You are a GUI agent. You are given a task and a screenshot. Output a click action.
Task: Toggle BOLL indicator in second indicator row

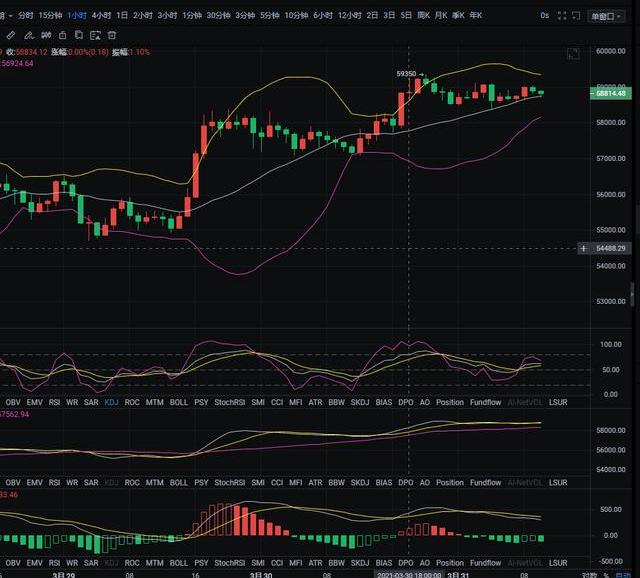(x=178, y=482)
